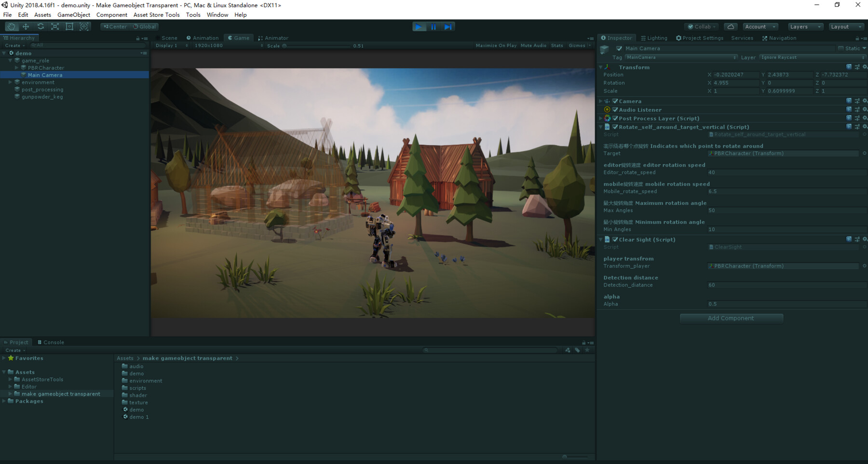Screen dimensions: 868x464
Task: Pause play mode with the pause button
Action: pos(433,27)
